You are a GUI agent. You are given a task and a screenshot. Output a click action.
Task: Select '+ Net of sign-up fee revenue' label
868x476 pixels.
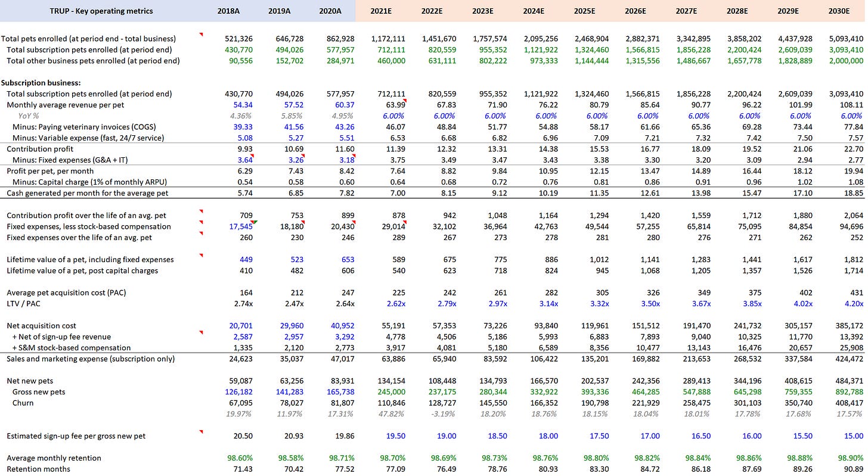point(63,337)
